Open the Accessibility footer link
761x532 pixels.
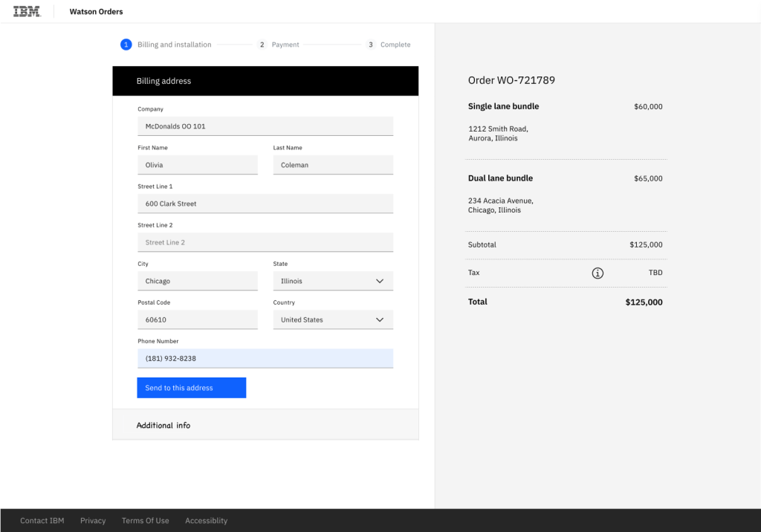coord(206,521)
